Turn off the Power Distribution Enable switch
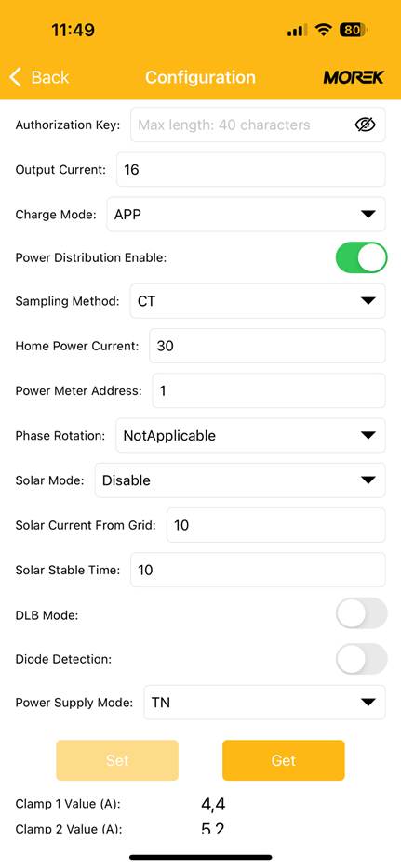 361,257
